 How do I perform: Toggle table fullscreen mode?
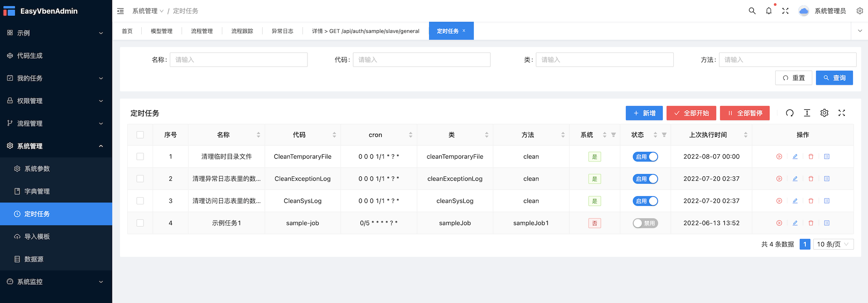pyautogui.click(x=842, y=113)
